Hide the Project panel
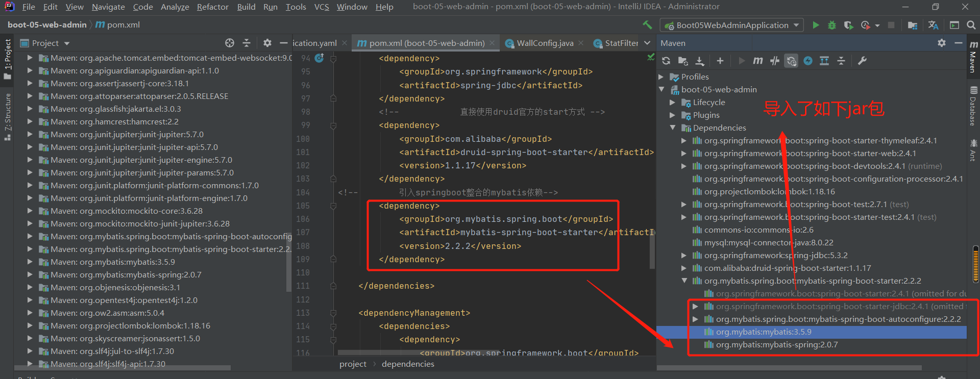The width and height of the screenshot is (980, 379). click(x=283, y=43)
